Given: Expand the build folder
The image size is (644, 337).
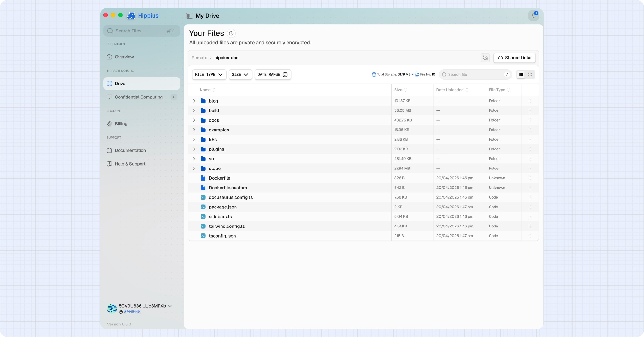Looking at the screenshot, I should (194, 110).
